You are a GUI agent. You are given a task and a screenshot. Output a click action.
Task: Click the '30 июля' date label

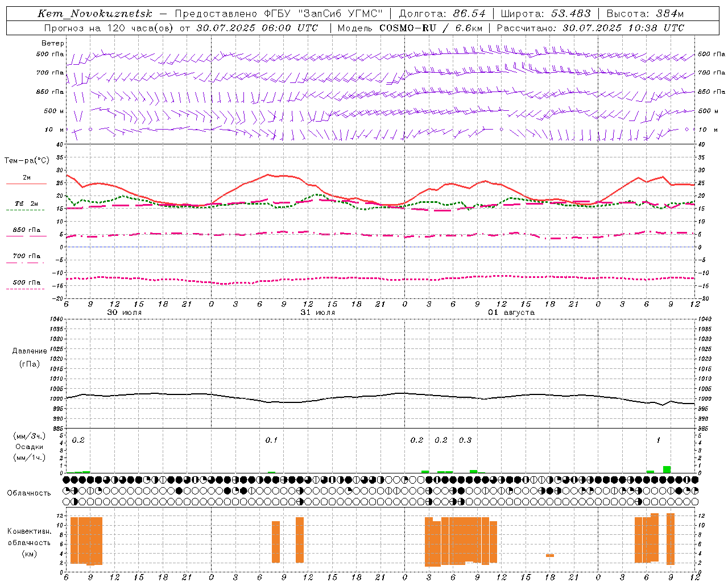pos(125,313)
